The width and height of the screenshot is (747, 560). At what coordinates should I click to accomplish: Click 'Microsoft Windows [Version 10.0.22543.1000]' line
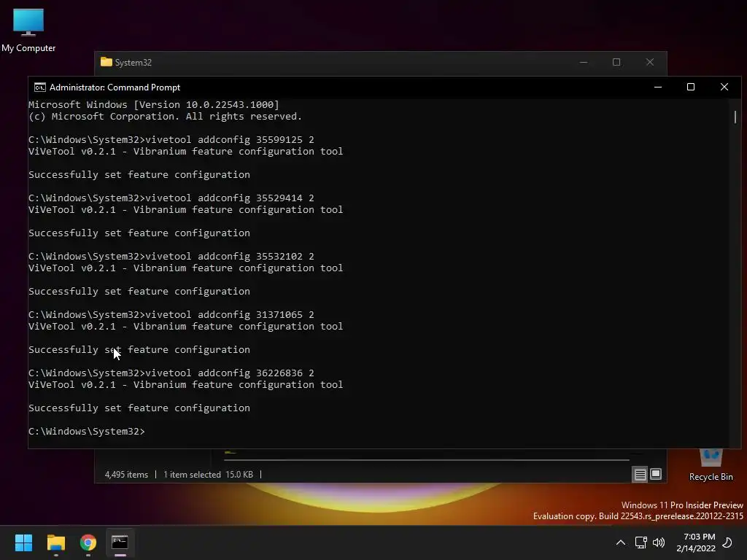(x=153, y=105)
